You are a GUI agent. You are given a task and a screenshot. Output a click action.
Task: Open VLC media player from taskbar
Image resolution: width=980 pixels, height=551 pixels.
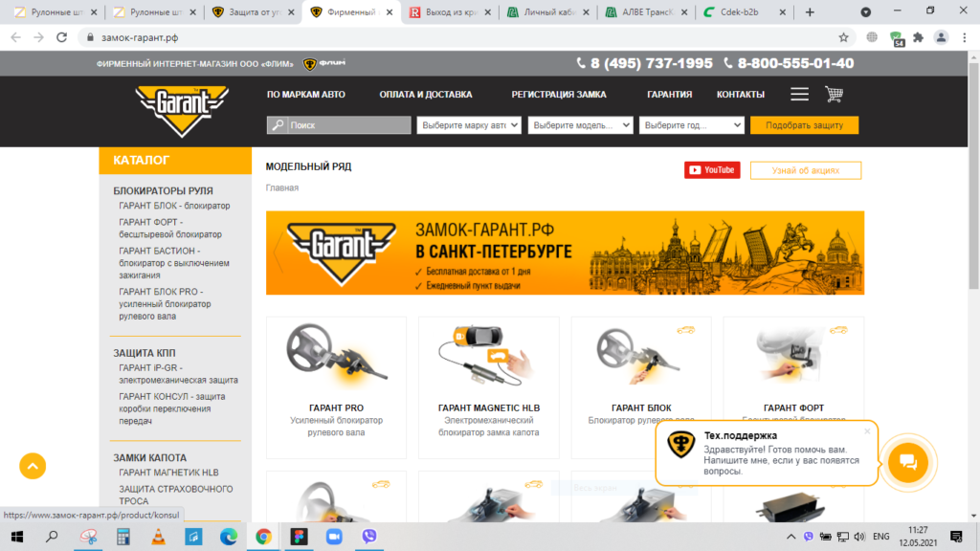pos(158,537)
